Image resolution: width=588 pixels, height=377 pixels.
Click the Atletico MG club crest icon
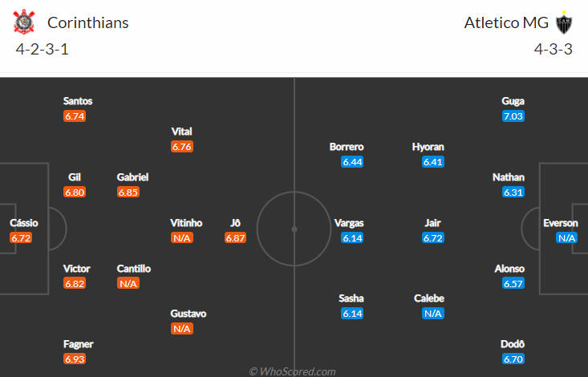point(563,22)
